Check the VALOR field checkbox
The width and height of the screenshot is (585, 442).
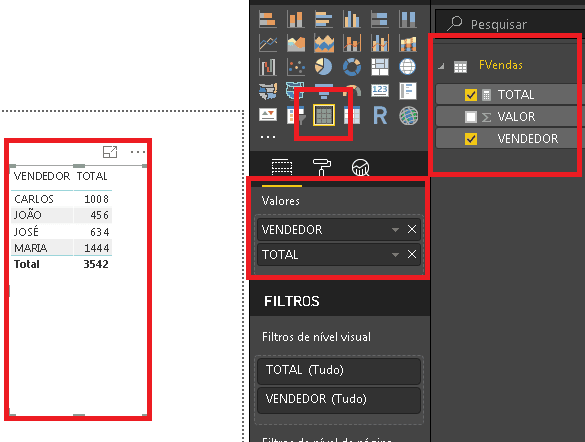471,117
